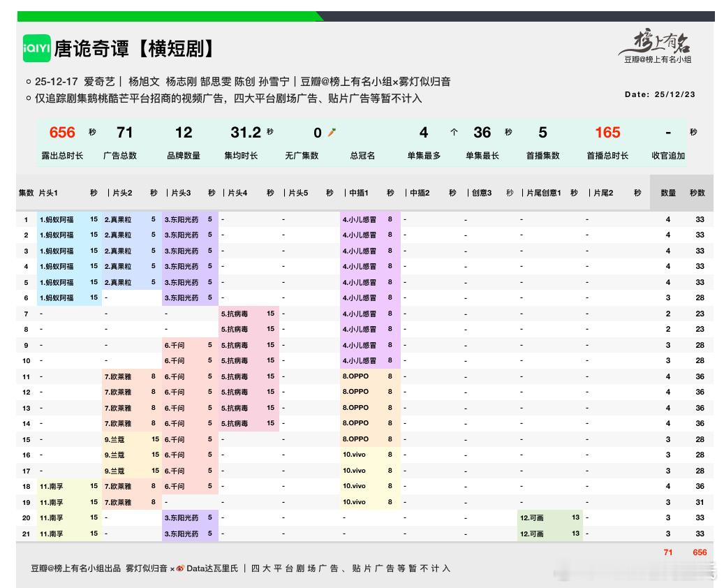Click 11.南孚 in episode 18 row

51,486
